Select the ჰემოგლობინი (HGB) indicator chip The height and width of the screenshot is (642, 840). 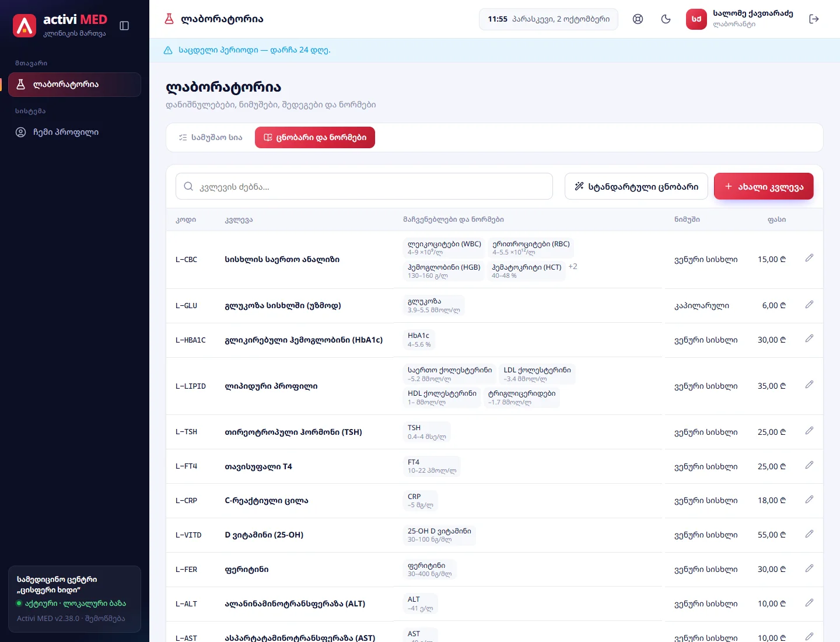click(x=444, y=271)
